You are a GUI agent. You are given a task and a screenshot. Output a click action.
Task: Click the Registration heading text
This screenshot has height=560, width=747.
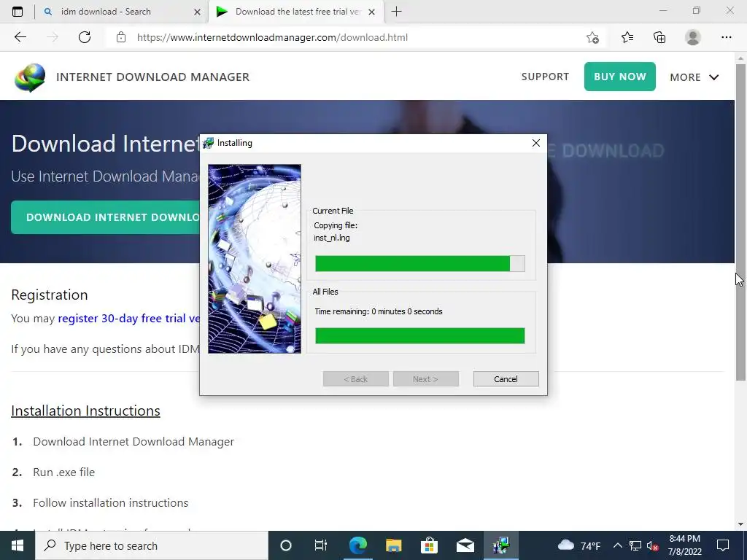point(50,295)
